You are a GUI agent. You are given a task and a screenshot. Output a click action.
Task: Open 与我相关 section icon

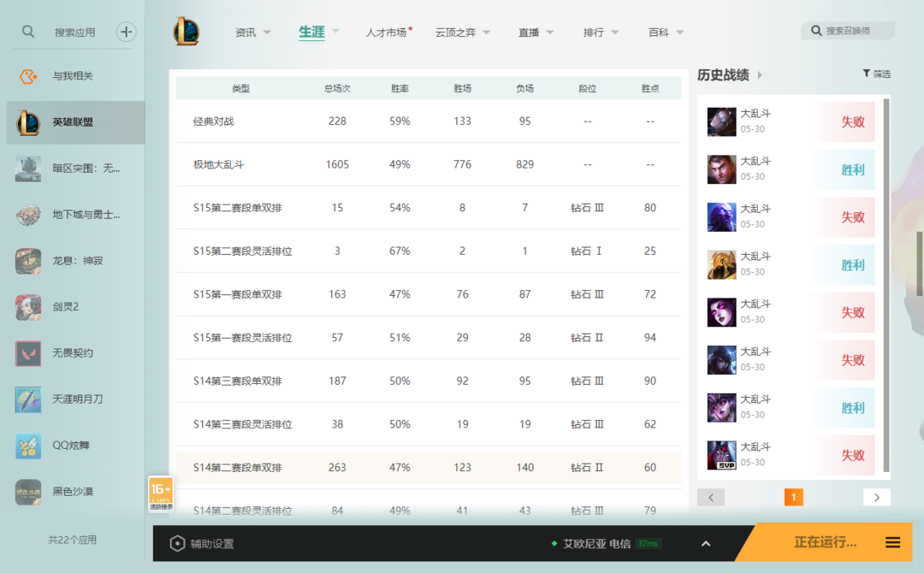(x=27, y=76)
